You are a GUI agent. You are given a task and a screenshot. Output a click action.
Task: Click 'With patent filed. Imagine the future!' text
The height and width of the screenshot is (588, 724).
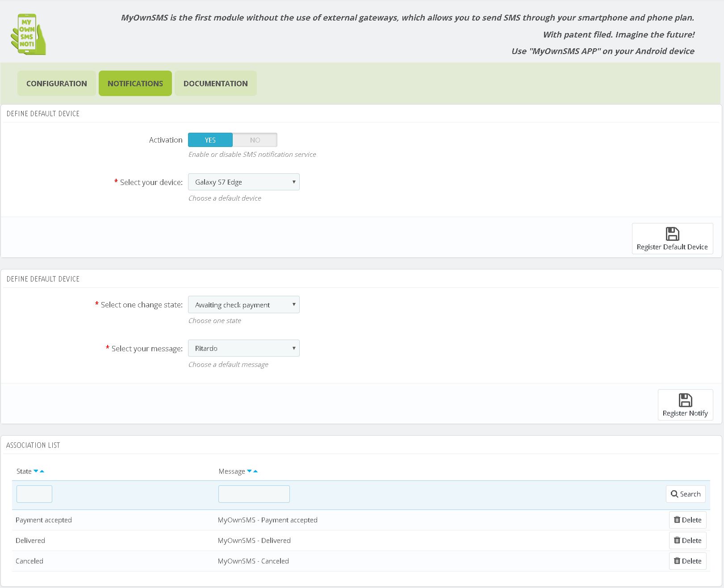619,34
